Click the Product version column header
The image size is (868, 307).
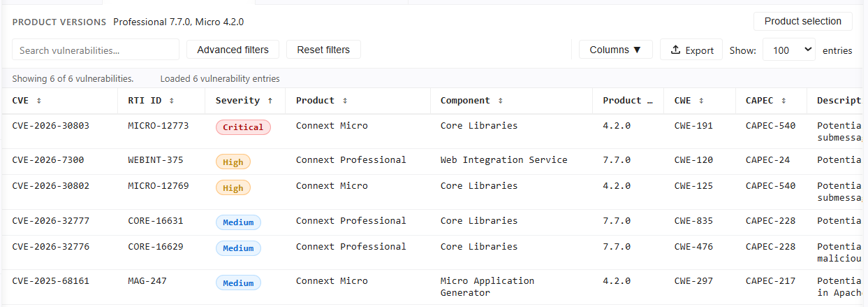tap(628, 101)
